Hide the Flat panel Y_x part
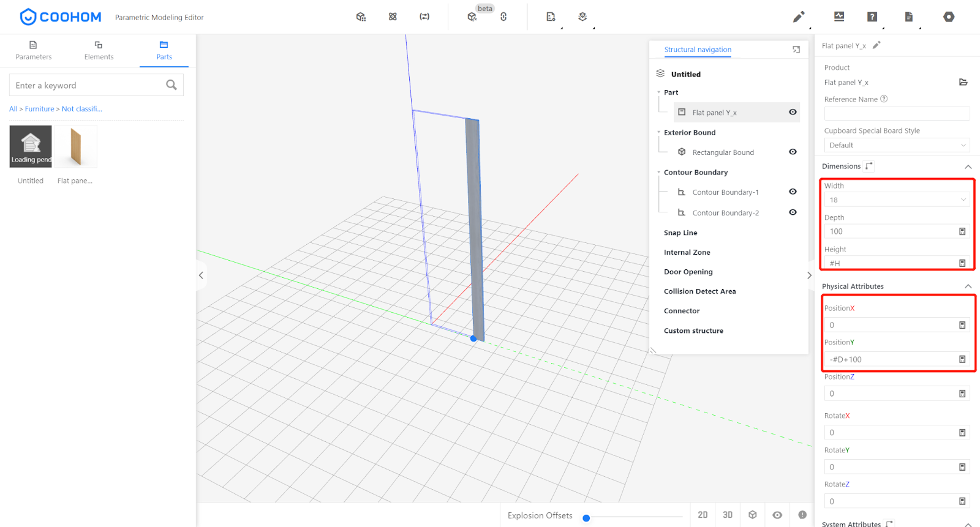Viewport: 980px width, 527px height. (793, 112)
